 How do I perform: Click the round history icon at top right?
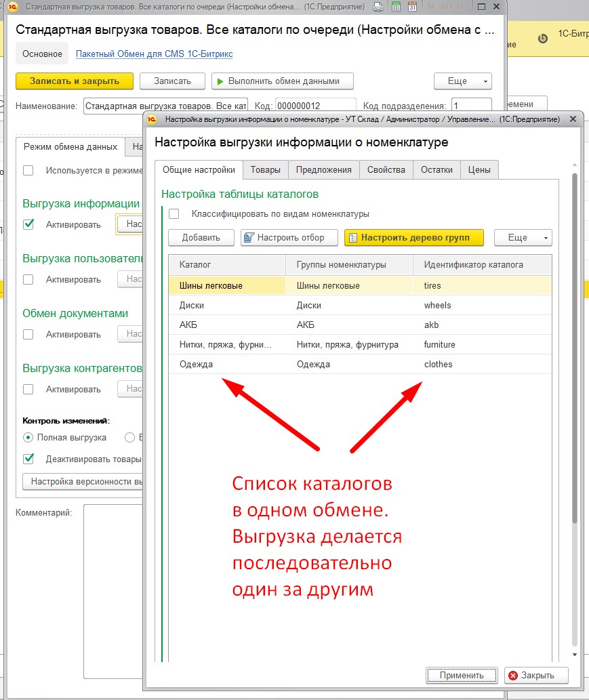[x=542, y=39]
